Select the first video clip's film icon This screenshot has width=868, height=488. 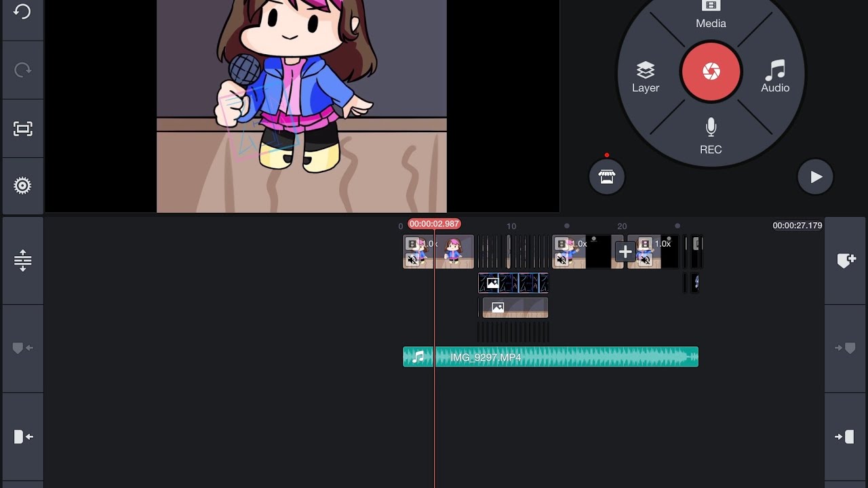click(x=412, y=244)
